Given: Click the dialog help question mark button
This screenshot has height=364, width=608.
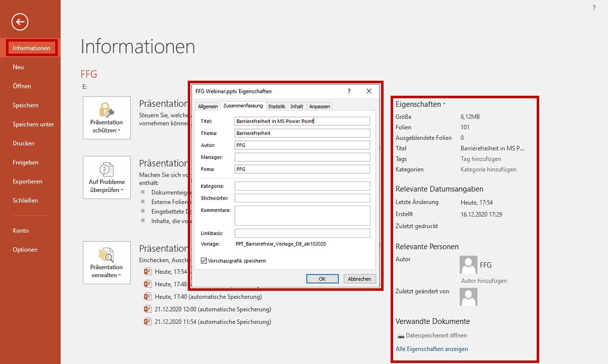Looking at the screenshot, I should (x=349, y=91).
